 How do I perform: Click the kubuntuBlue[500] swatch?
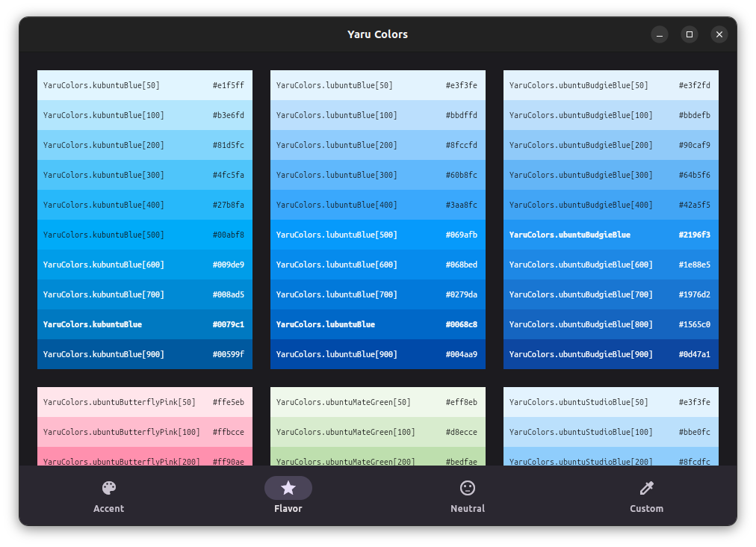click(x=145, y=235)
